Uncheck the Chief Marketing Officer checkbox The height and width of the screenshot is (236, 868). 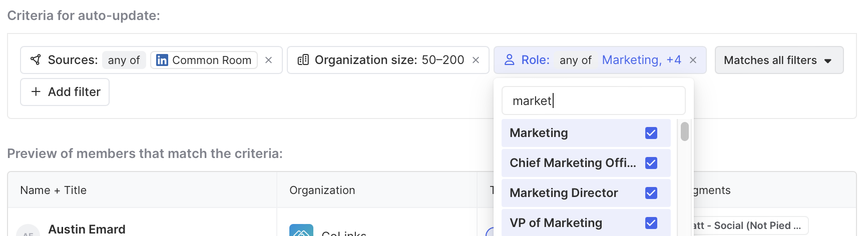[x=651, y=163]
